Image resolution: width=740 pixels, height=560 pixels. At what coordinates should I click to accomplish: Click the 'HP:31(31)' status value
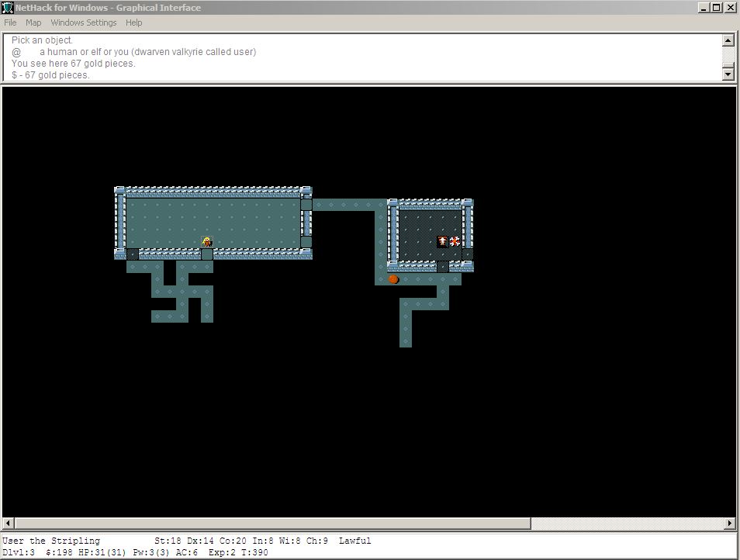pyautogui.click(x=102, y=552)
